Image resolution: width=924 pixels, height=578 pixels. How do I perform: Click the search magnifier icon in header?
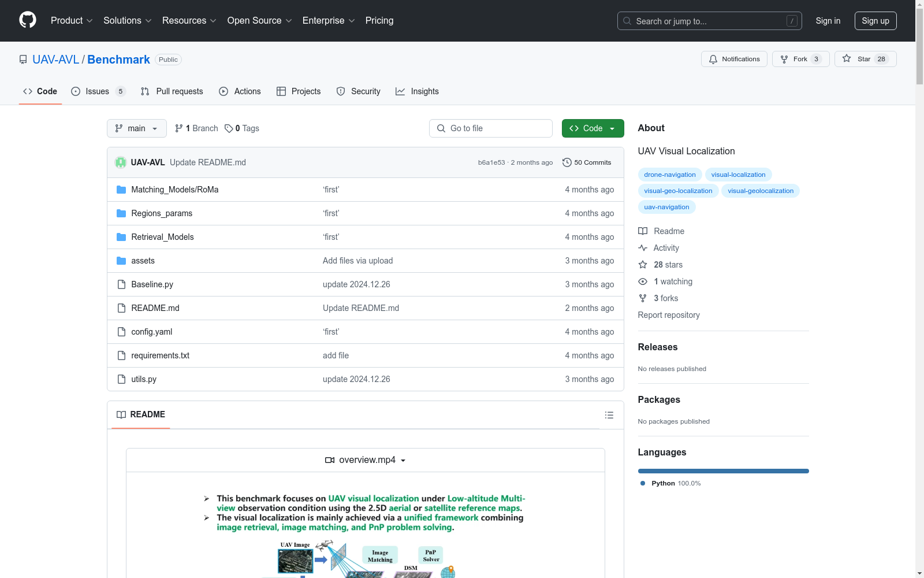627,21
